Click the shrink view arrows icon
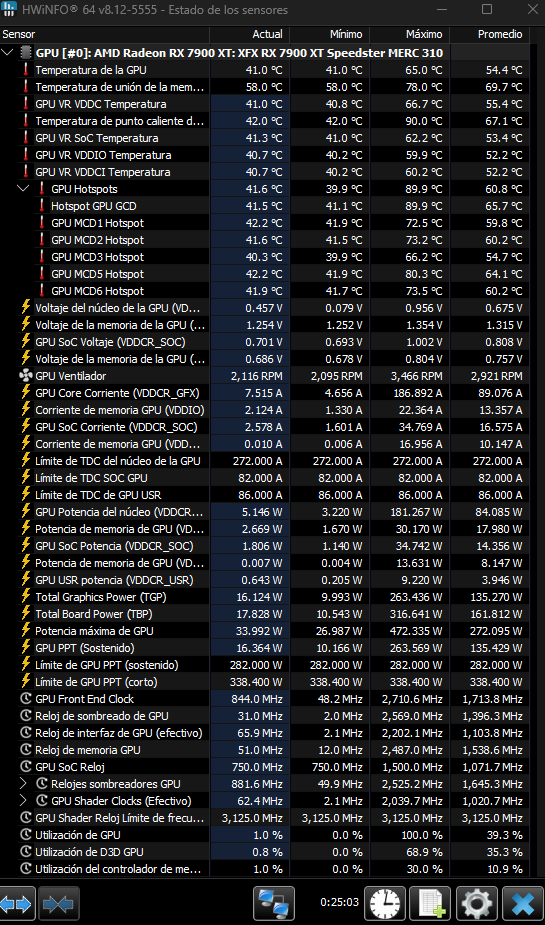Viewport: 545px width, 925px height. click(58, 903)
